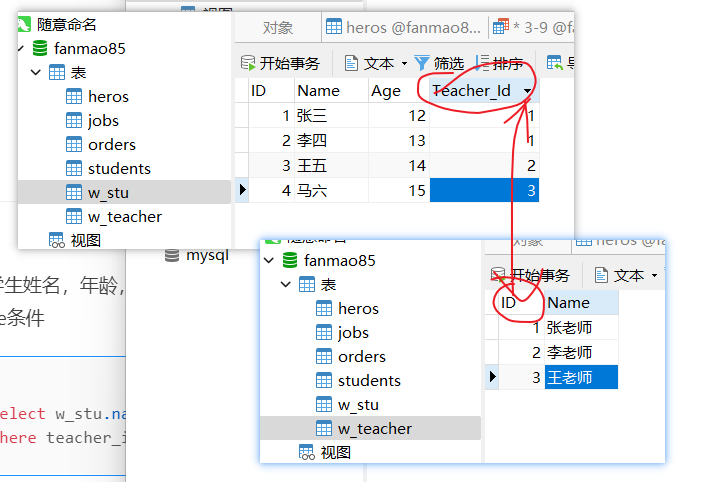Collapse the 表 node in upper tree
Viewport: 702px width, 482px height.
pos(36,72)
